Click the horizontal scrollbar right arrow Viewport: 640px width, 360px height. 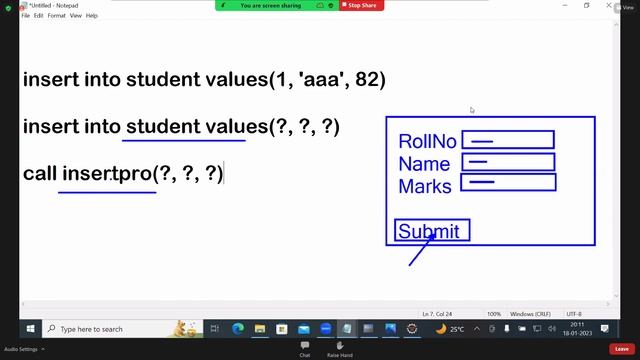pos(608,304)
